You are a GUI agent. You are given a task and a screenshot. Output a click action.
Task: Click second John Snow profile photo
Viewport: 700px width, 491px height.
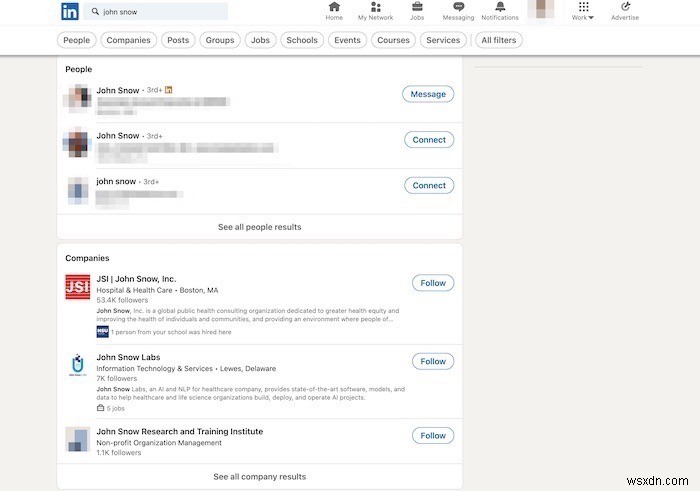(78, 143)
